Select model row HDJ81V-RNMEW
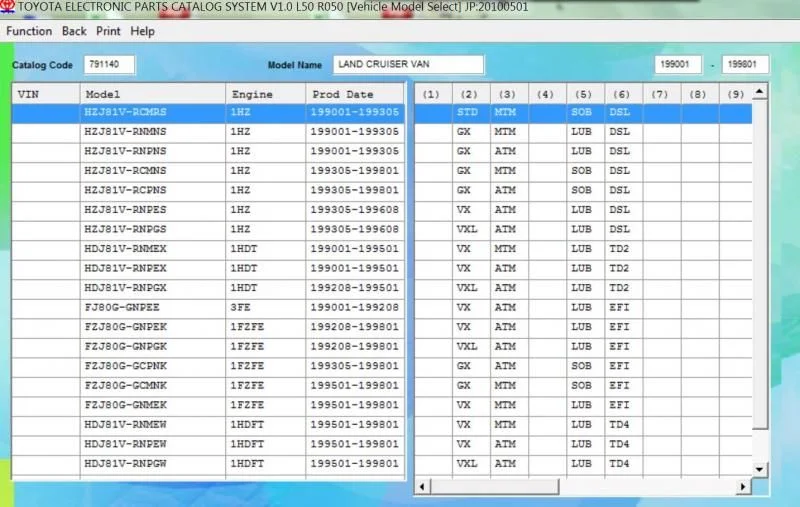This screenshot has width=800, height=507. [x=209, y=425]
